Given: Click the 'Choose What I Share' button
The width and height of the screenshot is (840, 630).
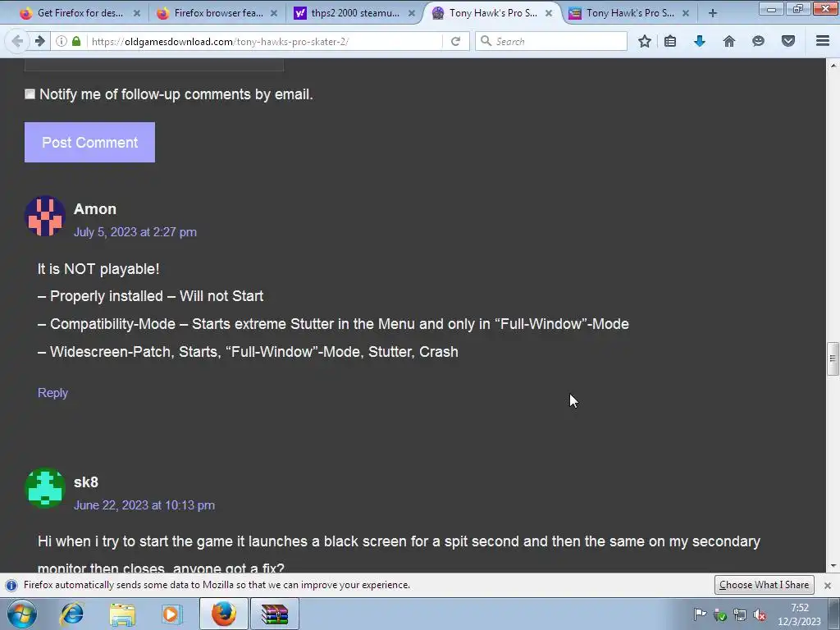Looking at the screenshot, I should (764, 585).
